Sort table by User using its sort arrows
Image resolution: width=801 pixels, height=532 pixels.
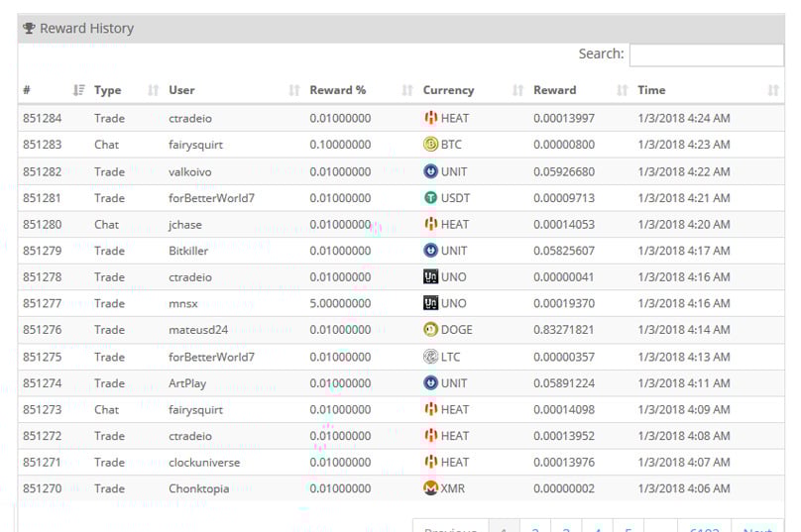click(293, 90)
